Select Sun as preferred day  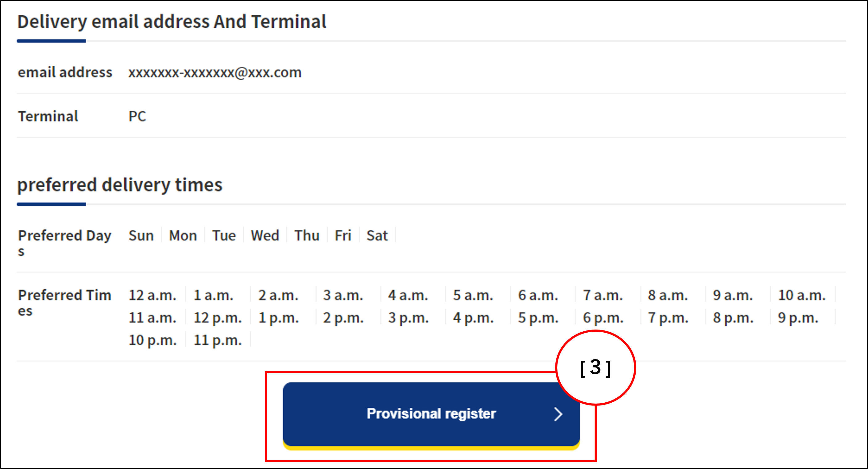point(141,235)
